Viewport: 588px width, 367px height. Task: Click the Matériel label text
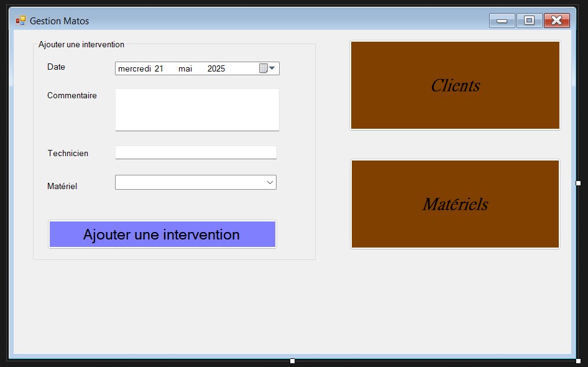click(x=62, y=186)
